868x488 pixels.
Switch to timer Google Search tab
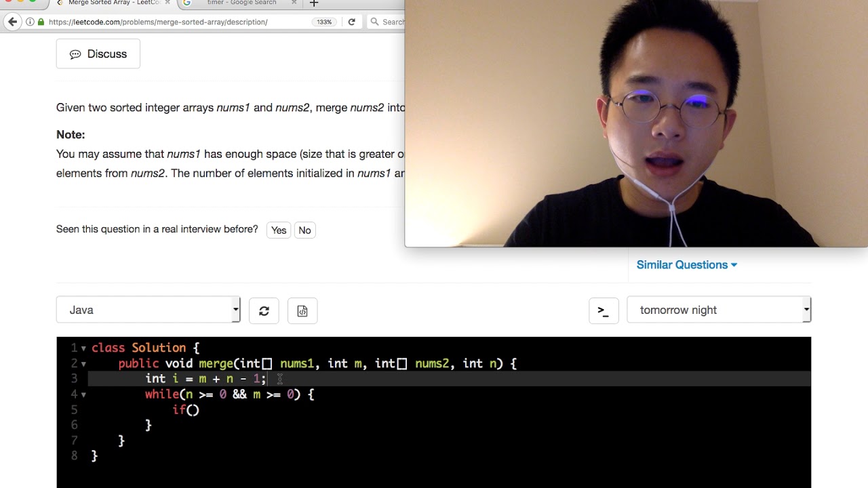tap(241, 3)
